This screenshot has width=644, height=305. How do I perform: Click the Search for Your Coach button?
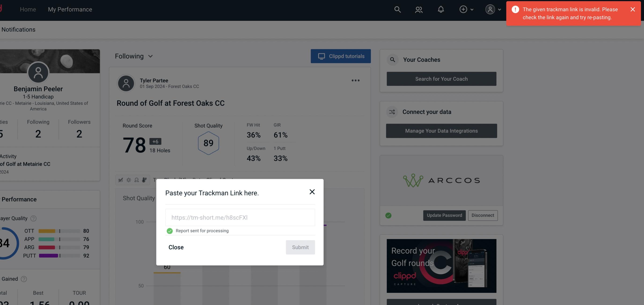pyautogui.click(x=442, y=79)
